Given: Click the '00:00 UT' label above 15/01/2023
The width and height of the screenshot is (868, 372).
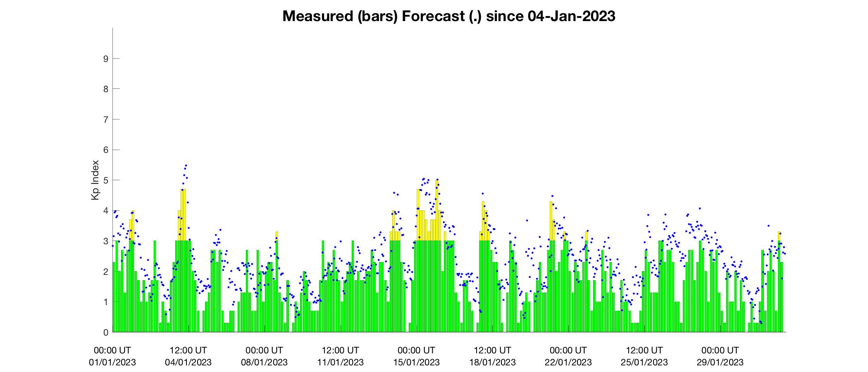Looking at the screenshot, I should pyautogui.click(x=416, y=351).
